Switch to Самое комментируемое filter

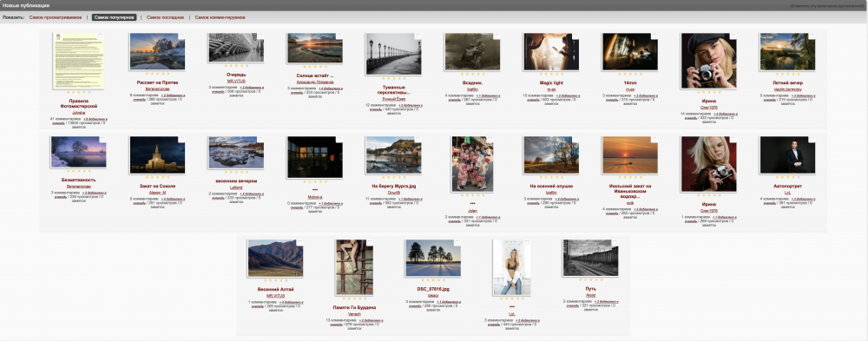click(x=220, y=17)
